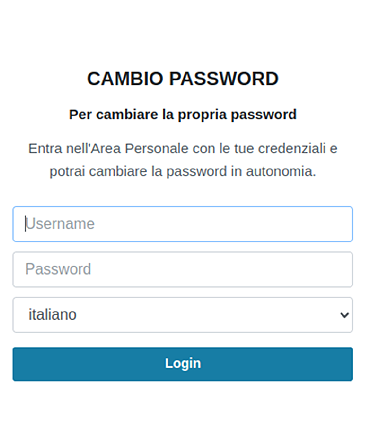Click the blue Login button

pos(183,364)
